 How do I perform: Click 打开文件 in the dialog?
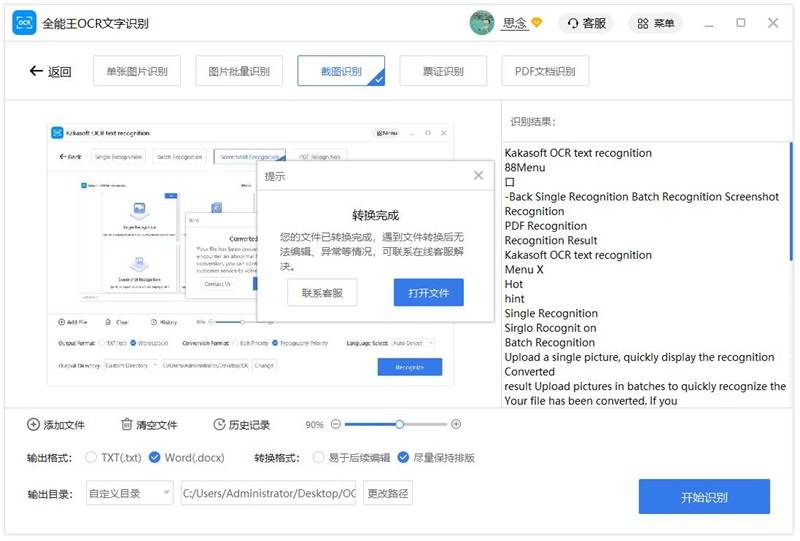(429, 292)
